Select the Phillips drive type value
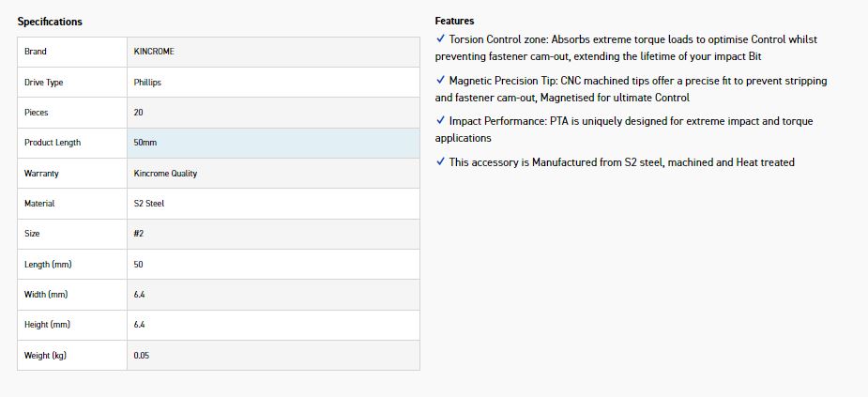The height and width of the screenshot is (397, 868). (x=147, y=83)
